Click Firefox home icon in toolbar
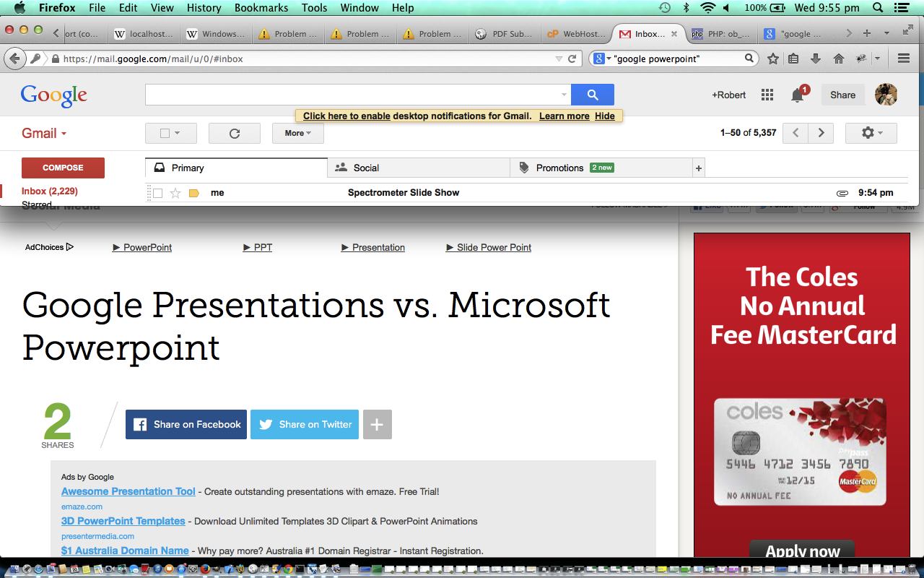924x578 pixels. tap(838, 59)
